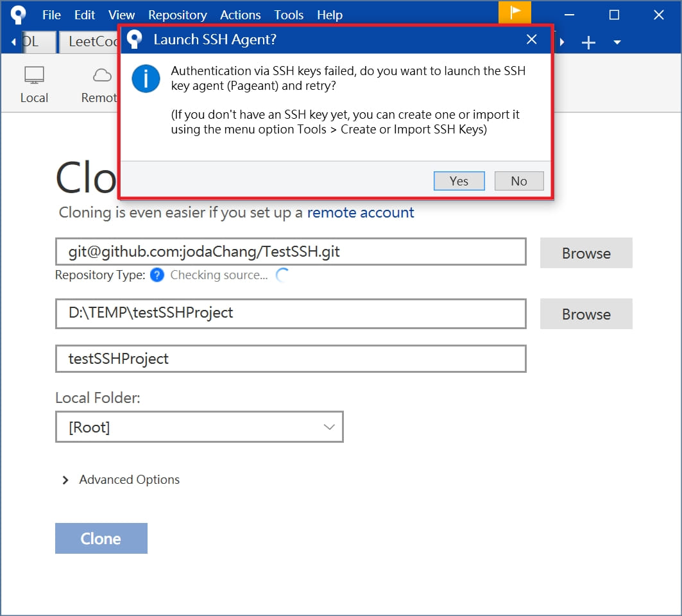
Task: Open the tab list dropdown arrow
Action: tap(617, 42)
